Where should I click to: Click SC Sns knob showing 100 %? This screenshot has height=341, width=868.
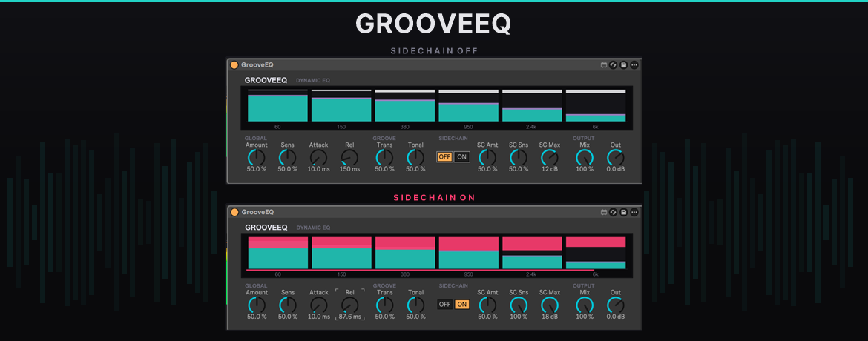coord(519,305)
